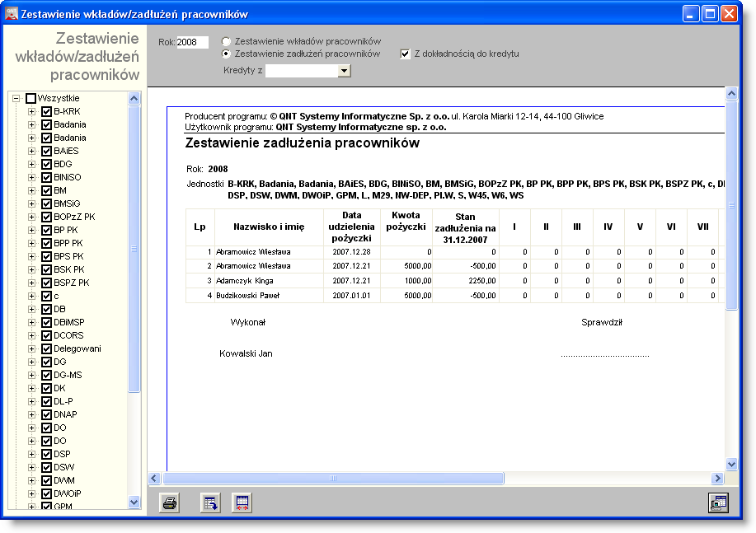
Task: Expand the DWOiP tree node
Action: [x=31, y=493]
